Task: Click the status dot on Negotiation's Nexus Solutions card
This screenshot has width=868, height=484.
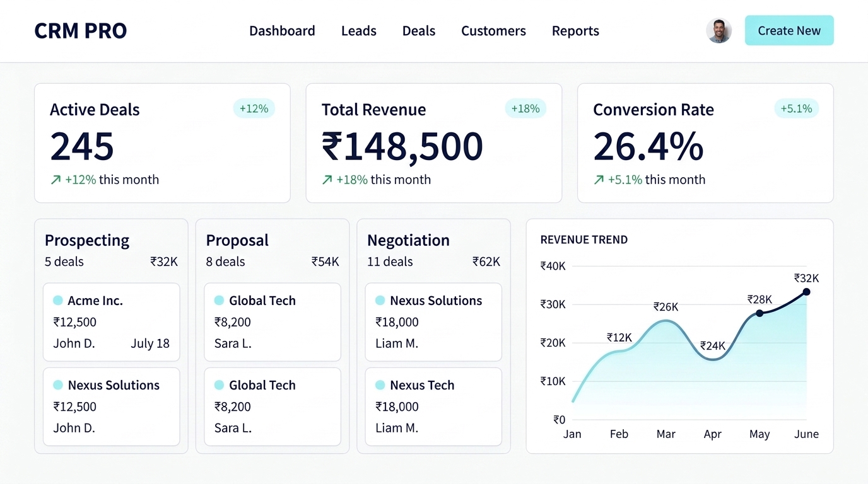Action: tap(380, 301)
